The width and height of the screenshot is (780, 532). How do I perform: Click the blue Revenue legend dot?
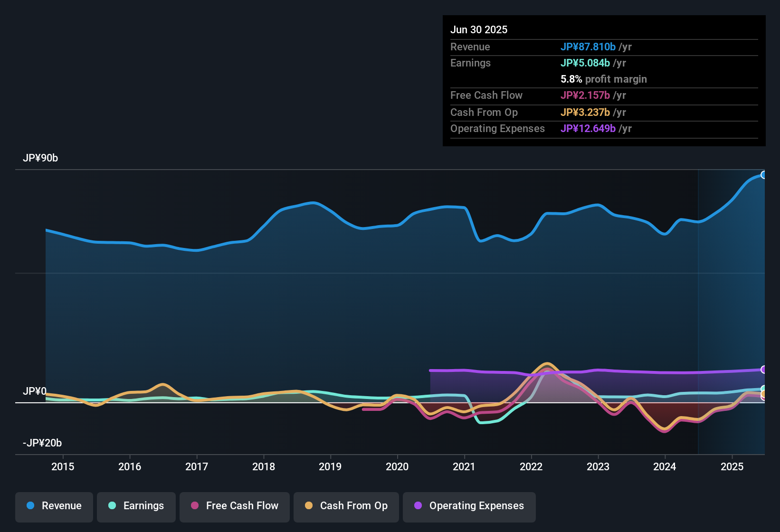[x=30, y=505]
